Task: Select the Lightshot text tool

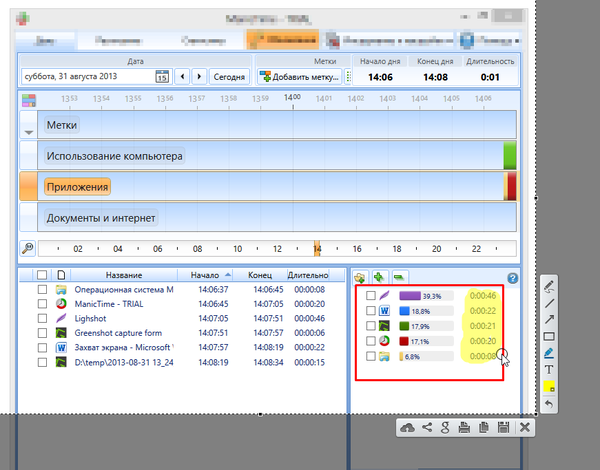Action: click(x=549, y=370)
